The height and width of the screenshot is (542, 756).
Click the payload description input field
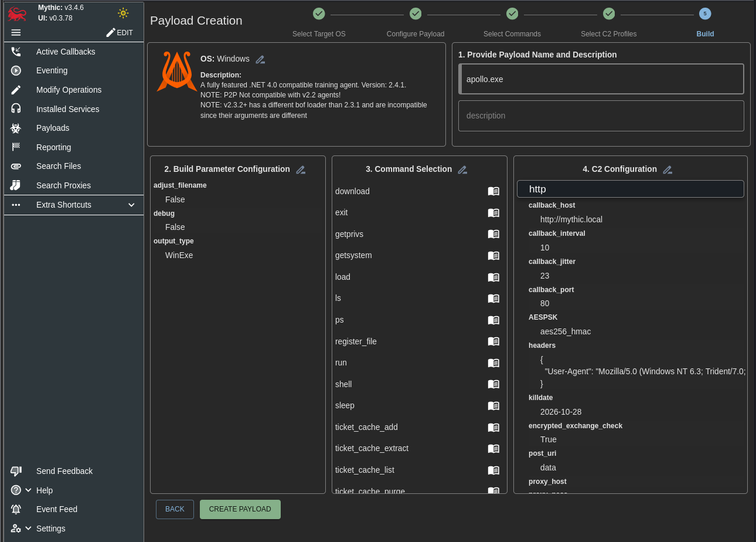click(x=601, y=116)
